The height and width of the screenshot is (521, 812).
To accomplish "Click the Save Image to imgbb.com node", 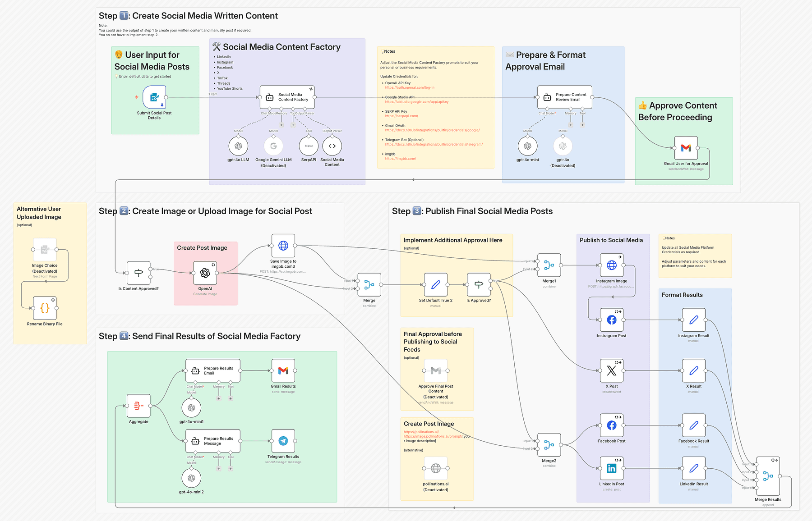I will pyautogui.click(x=283, y=246).
